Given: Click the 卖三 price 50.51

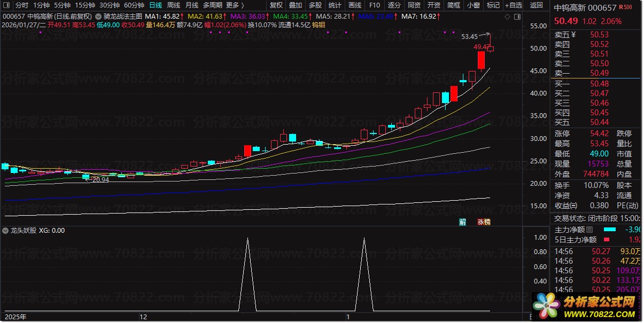Looking at the screenshot, I should tap(599, 54).
